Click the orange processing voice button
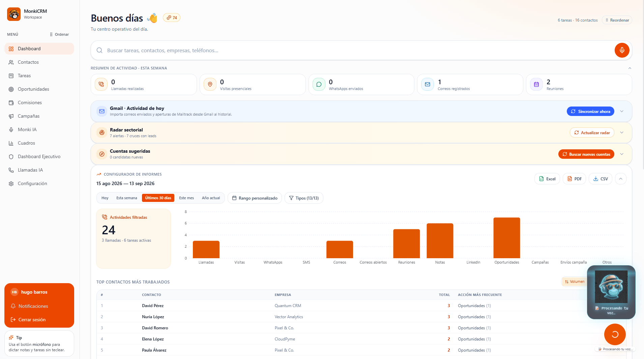 click(x=615, y=334)
